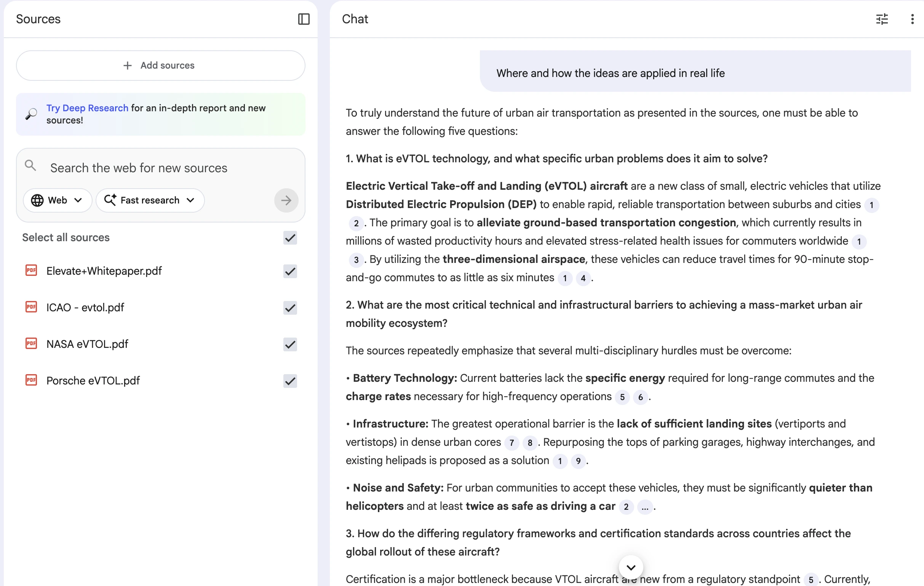The image size is (924, 586).
Task: Click citation 7 after dense urban cores
Action: point(512,442)
